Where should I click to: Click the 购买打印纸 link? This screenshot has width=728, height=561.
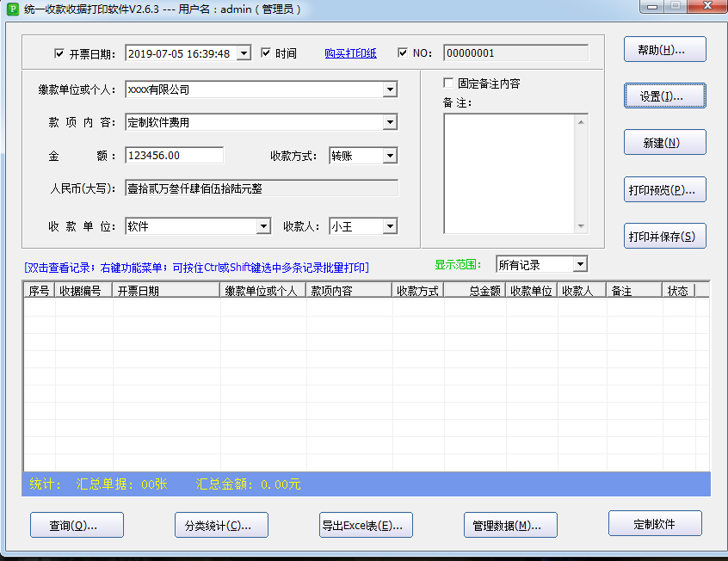(350, 53)
